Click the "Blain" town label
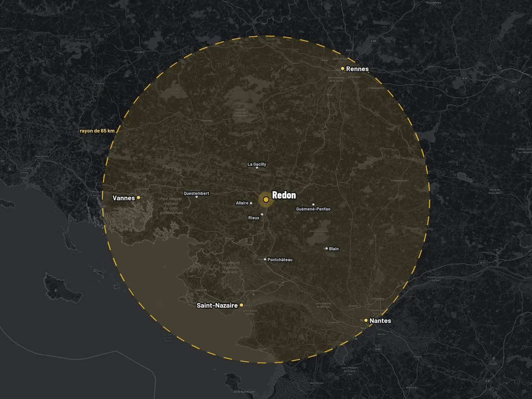 point(334,249)
